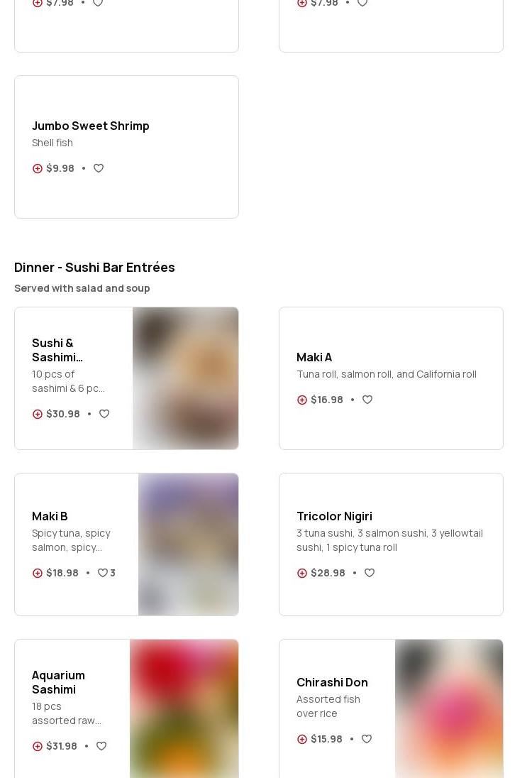View the Maki B item photo
This screenshot has height=778, width=532.
pos(188,544)
